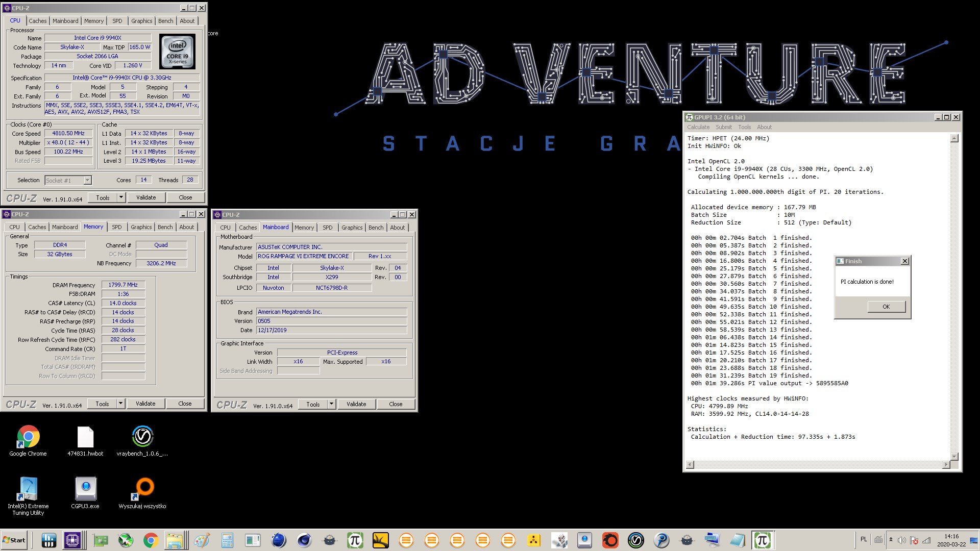The width and height of the screenshot is (980, 551).
Task: Click Close button in Memory CPU-Z window
Action: point(185,404)
